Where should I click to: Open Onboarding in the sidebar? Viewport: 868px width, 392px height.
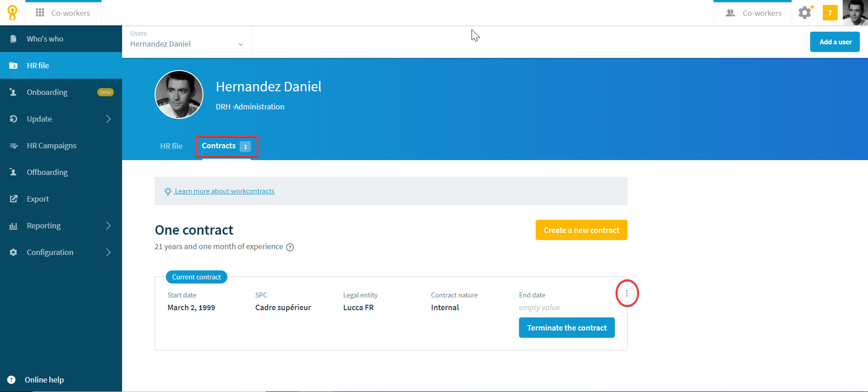[x=61, y=92]
